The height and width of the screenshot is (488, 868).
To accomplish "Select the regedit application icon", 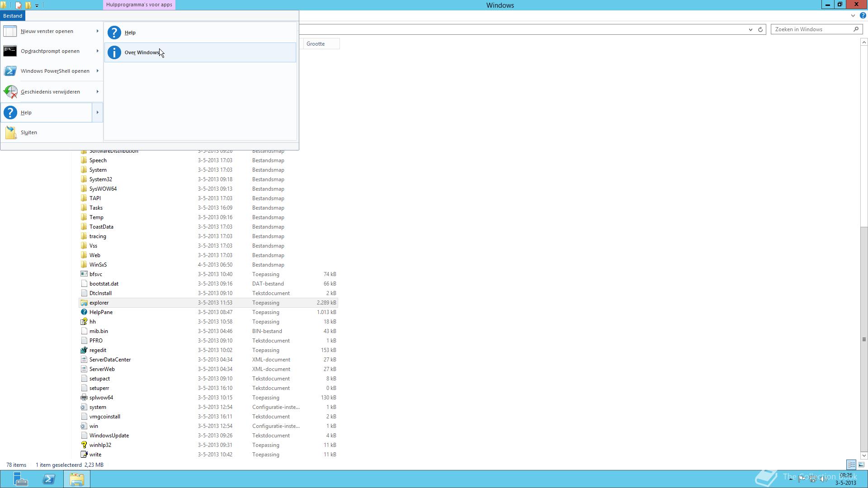I will coord(84,350).
